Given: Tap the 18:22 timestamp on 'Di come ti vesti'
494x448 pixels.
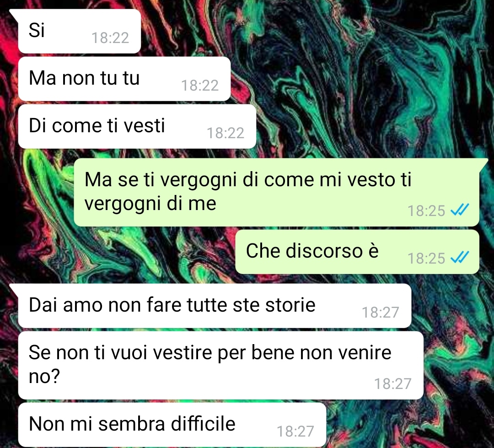Looking at the screenshot, I should click(225, 133).
